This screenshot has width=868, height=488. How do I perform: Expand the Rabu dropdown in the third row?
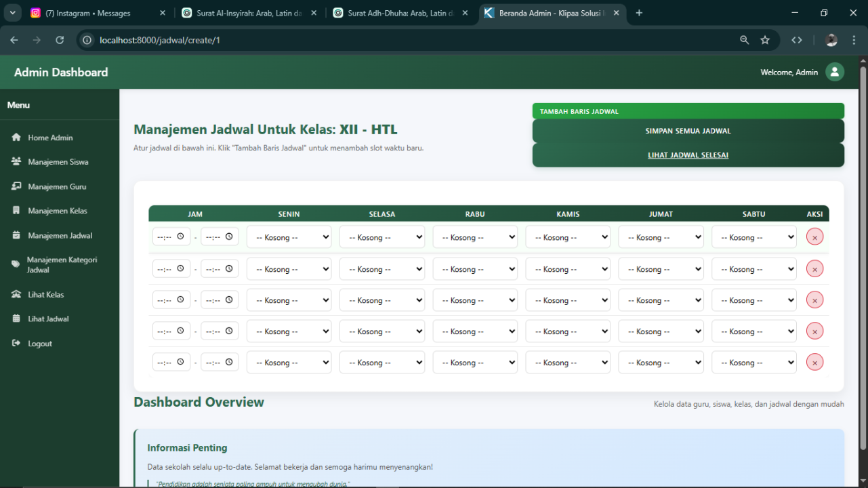pos(474,300)
